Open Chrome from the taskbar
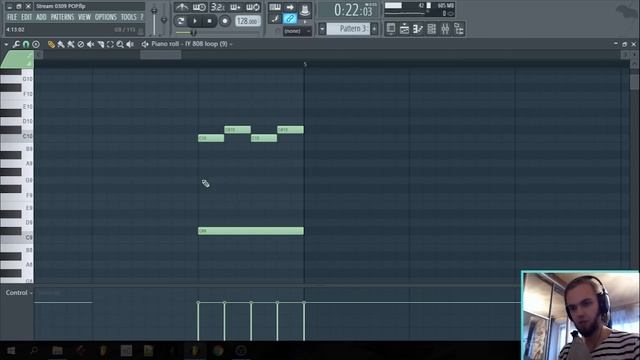Viewport: 640px width, 360px height. (x=218, y=351)
